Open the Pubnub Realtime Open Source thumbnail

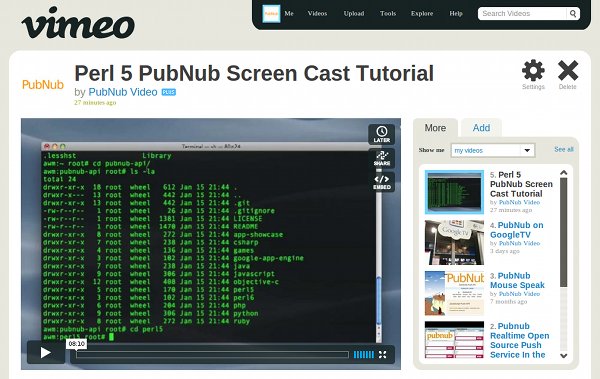coord(454,340)
